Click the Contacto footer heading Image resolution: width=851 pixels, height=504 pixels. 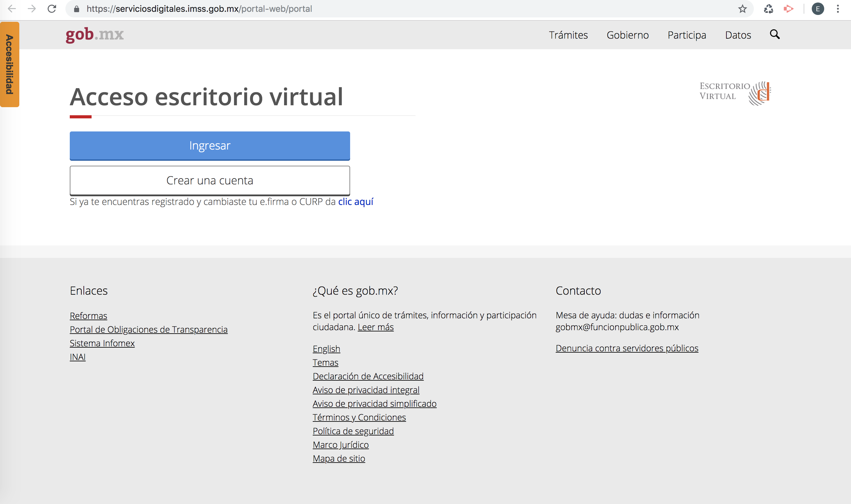click(578, 291)
